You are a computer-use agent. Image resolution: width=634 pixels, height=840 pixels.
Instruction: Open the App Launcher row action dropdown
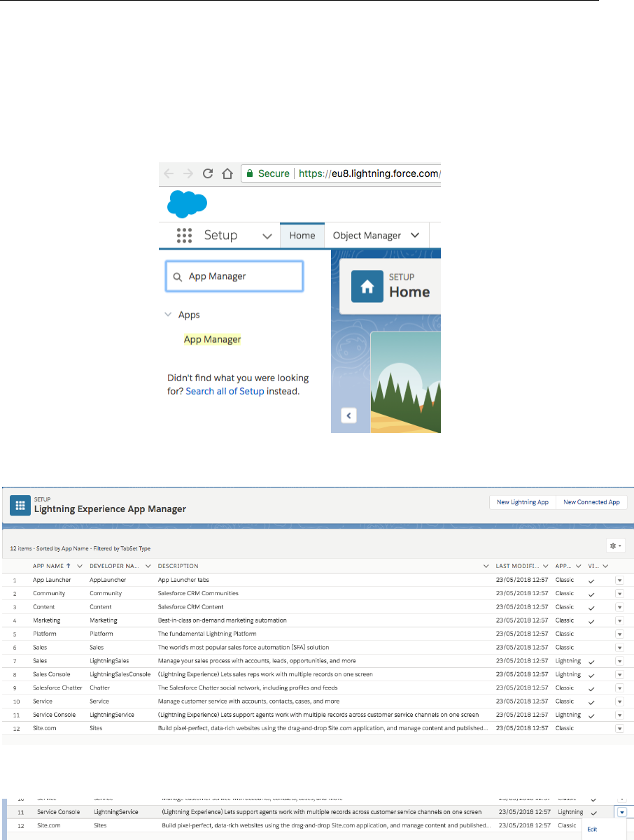tap(619, 580)
